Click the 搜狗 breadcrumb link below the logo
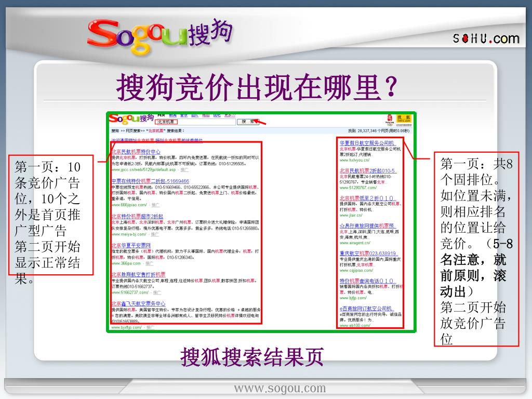This screenshot has height=399, width=532. 115,130
